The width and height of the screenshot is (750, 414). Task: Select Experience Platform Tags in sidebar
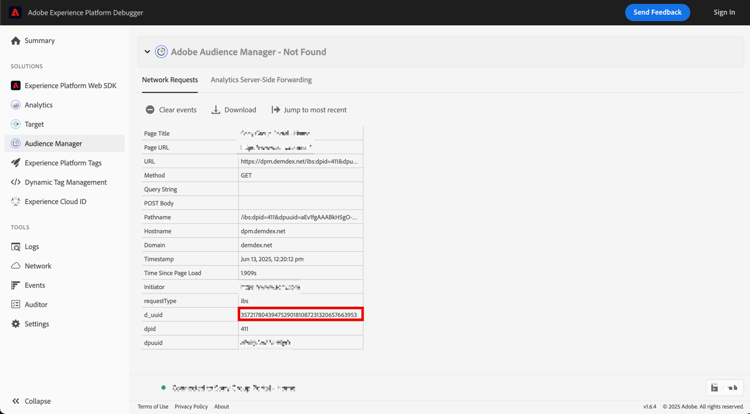tap(63, 163)
